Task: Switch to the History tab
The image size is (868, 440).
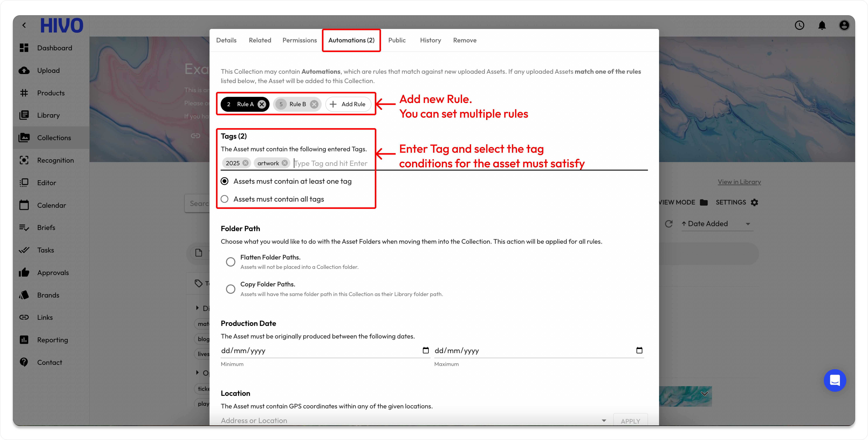Action: pos(430,40)
